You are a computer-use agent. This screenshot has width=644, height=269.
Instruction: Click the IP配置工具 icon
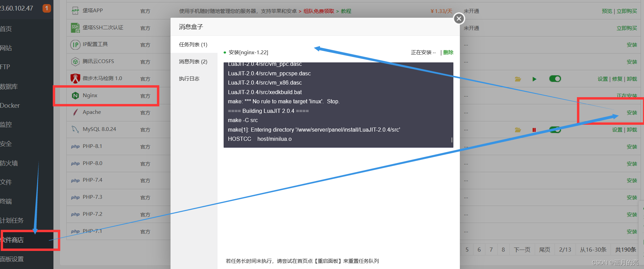[75, 45]
